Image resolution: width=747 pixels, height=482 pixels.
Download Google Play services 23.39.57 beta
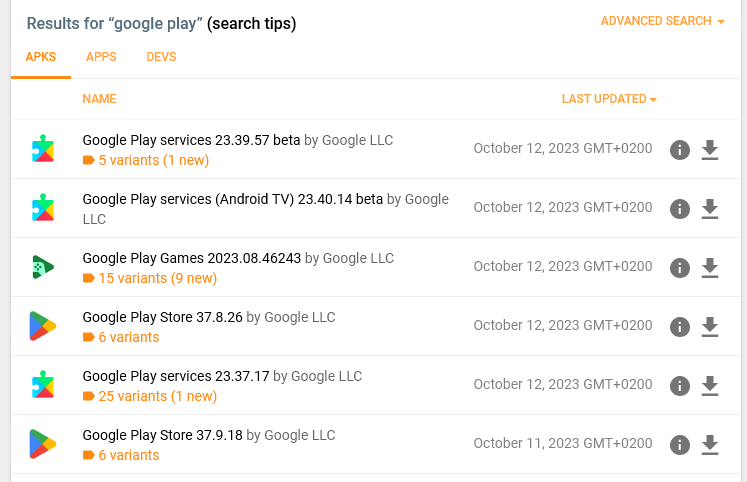709,150
